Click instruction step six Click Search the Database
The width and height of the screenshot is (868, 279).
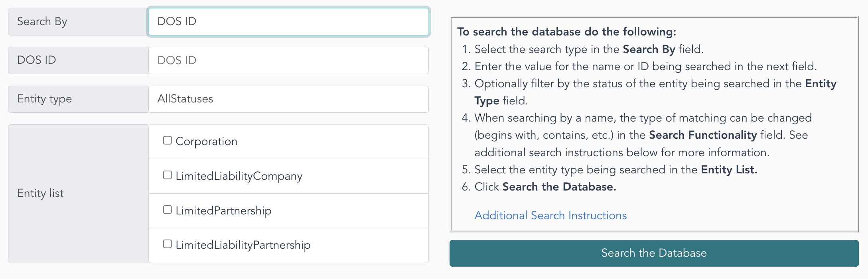(539, 187)
